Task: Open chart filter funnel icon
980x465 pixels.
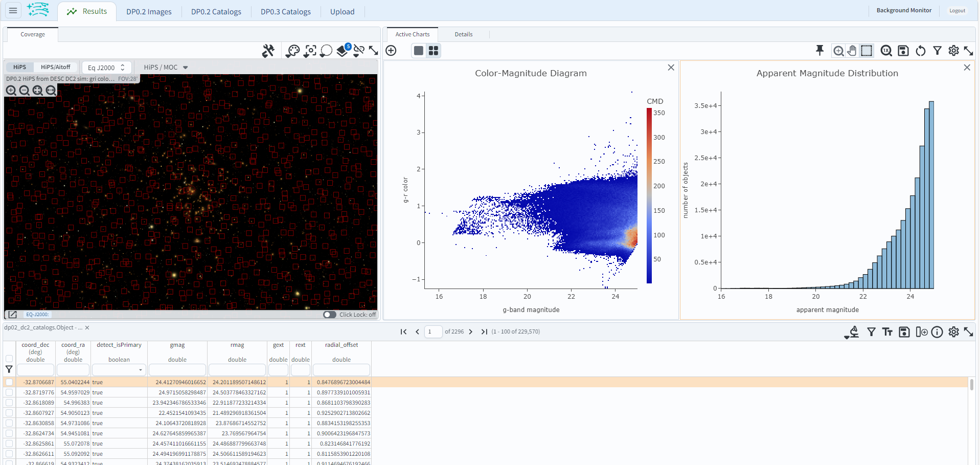Action: pyautogui.click(x=937, y=51)
